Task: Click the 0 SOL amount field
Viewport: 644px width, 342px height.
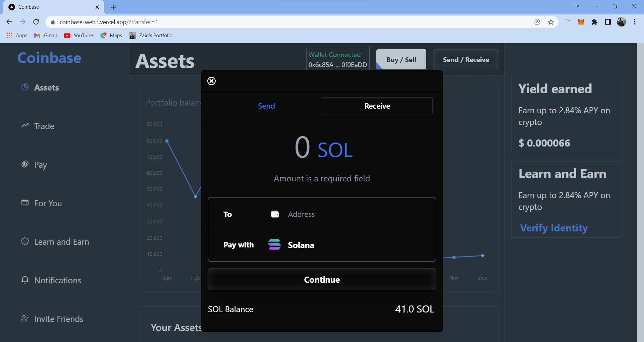Action: pos(323,148)
